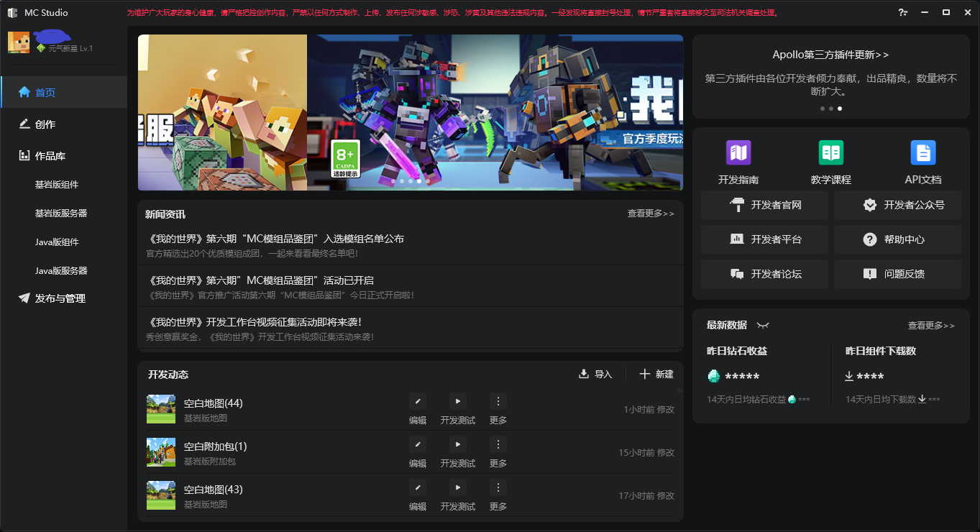The height and width of the screenshot is (532, 980).
Task: Select first dot of announcement carousel
Action: click(x=823, y=109)
